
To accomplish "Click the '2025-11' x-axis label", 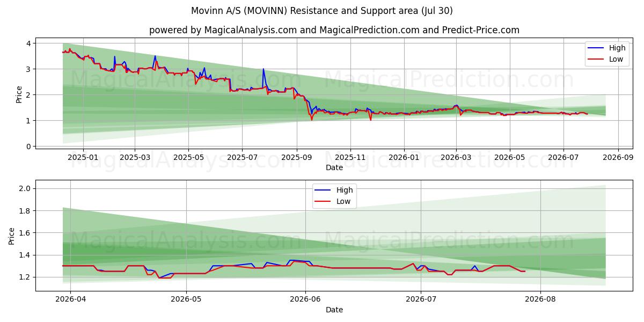I will coord(350,158).
